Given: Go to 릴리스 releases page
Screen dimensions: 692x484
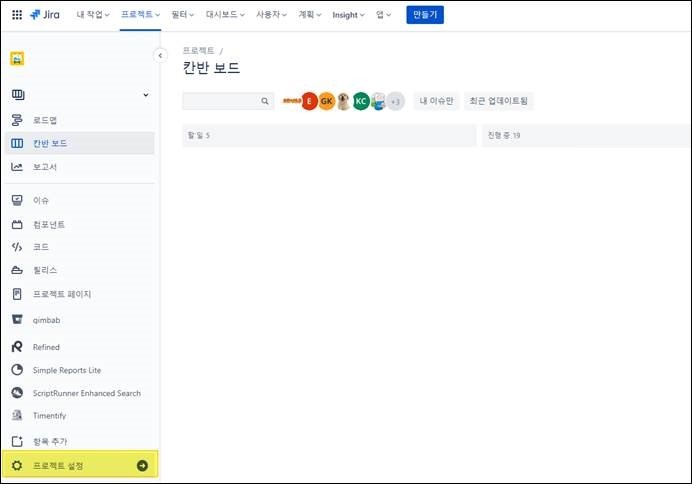Looking at the screenshot, I should tap(45, 270).
